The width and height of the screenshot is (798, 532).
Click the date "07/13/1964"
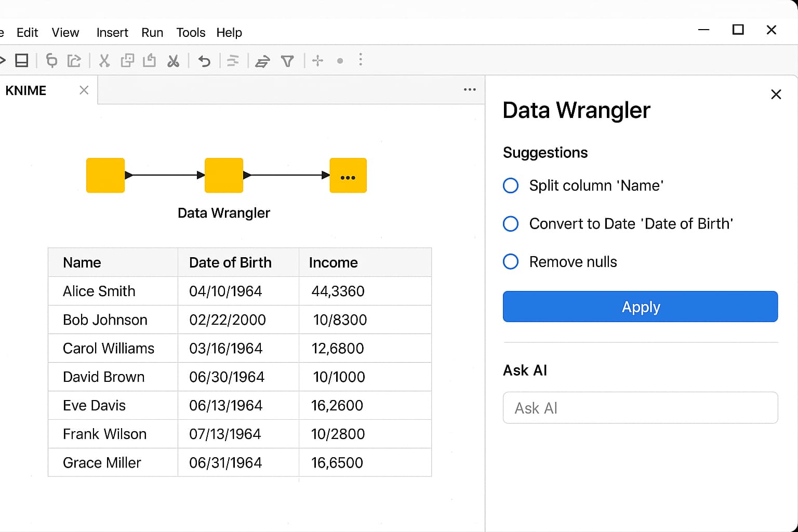(x=225, y=434)
